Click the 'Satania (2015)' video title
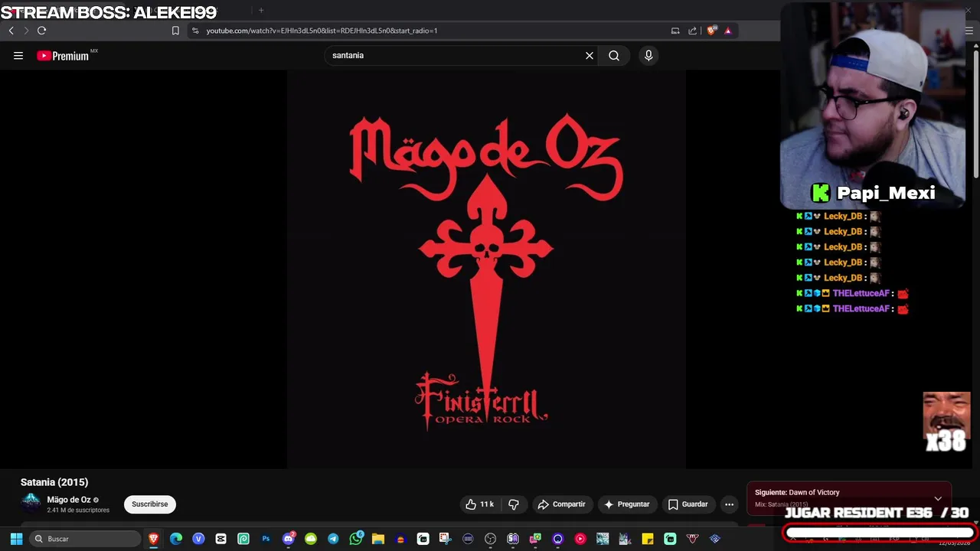 [54, 482]
